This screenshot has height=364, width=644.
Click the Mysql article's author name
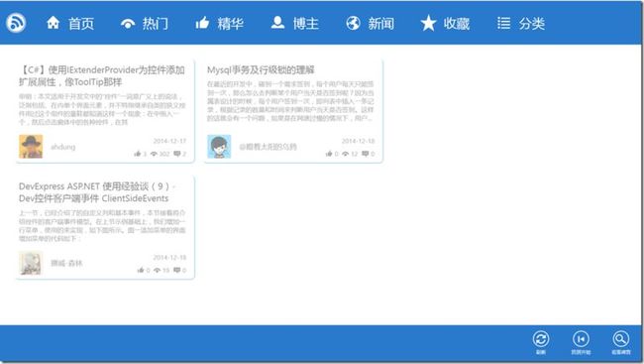[x=268, y=147]
